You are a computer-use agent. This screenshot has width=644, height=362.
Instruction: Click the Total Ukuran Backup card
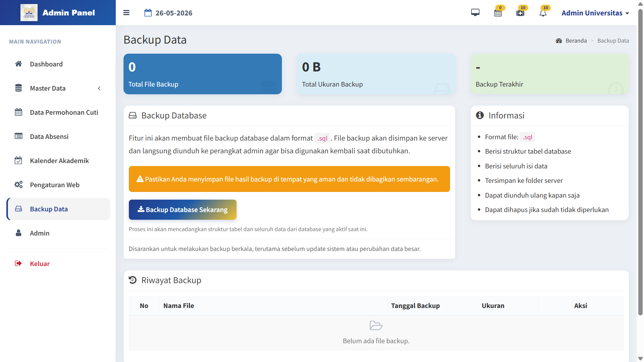376,74
